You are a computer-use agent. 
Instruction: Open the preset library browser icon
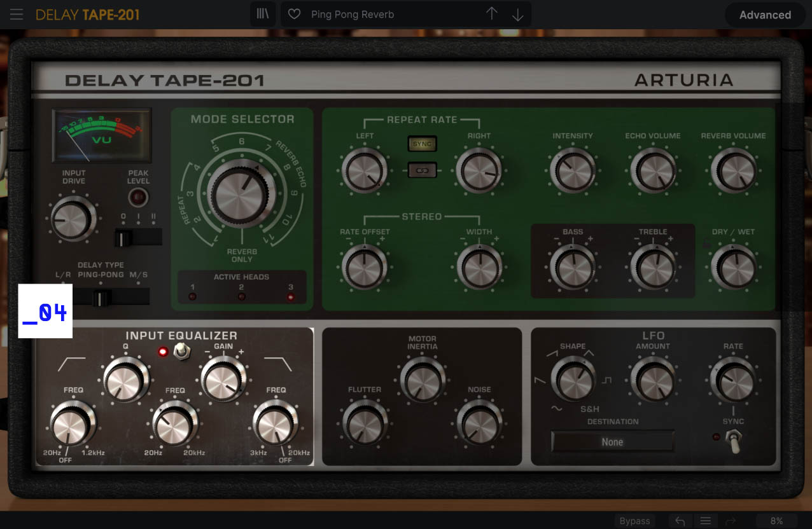262,14
